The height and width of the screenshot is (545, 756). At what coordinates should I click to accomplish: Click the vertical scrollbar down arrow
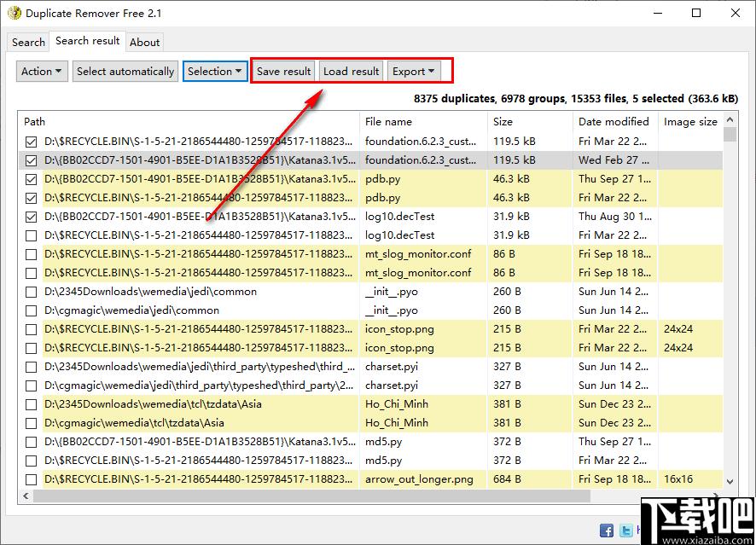pyautogui.click(x=730, y=481)
